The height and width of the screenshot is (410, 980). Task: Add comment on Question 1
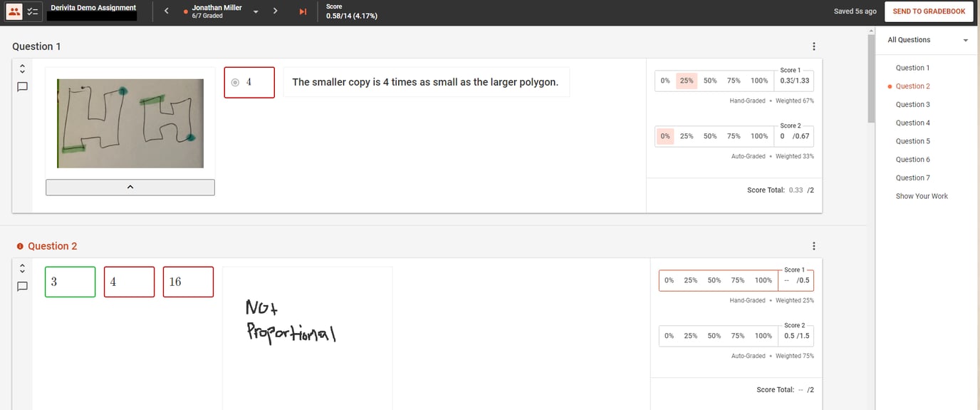[x=22, y=87]
